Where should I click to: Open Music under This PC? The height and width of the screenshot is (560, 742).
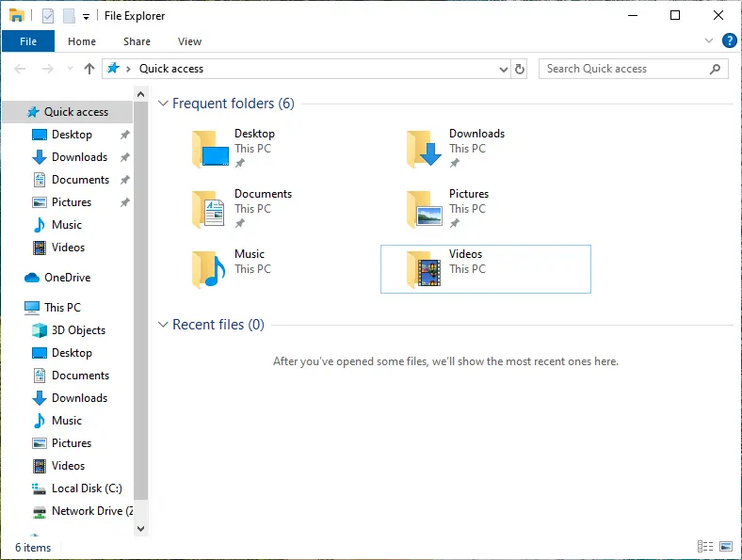67,421
